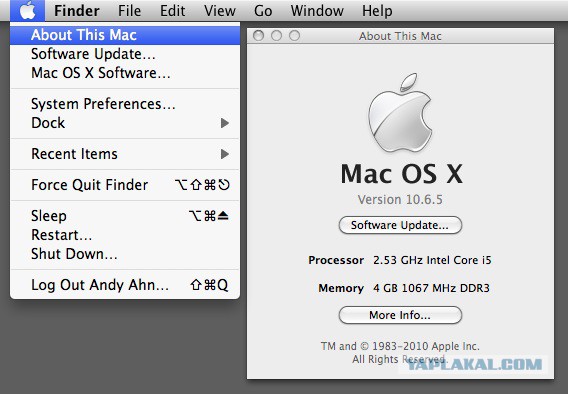Image resolution: width=568 pixels, height=394 pixels.
Task: Choose Software Update... from the Apple menu
Action: coord(125,54)
